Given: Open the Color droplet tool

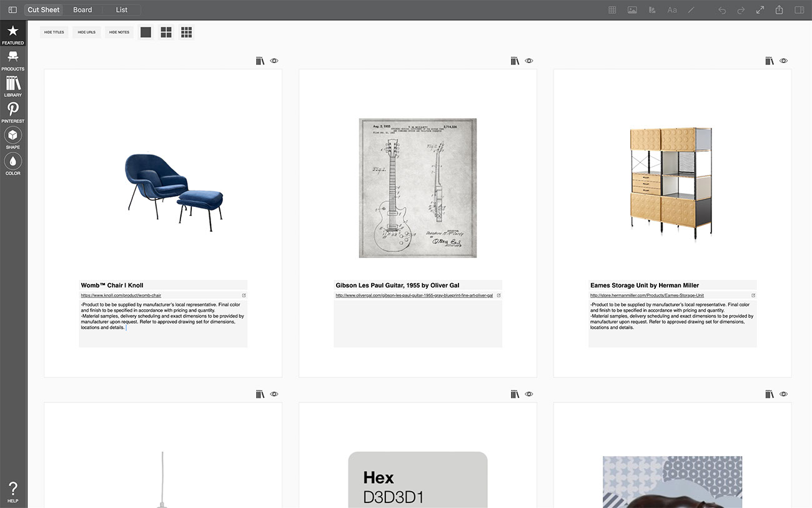Looking at the screenshot, I should 12,164.
